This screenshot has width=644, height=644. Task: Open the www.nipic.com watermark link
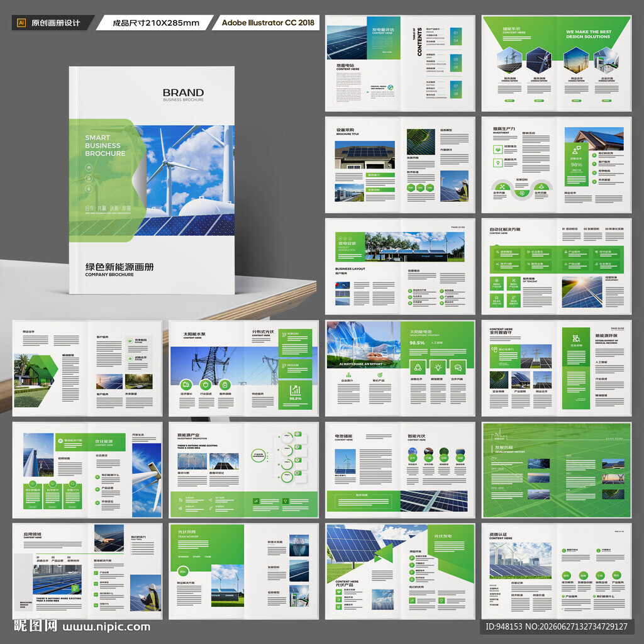106,627
